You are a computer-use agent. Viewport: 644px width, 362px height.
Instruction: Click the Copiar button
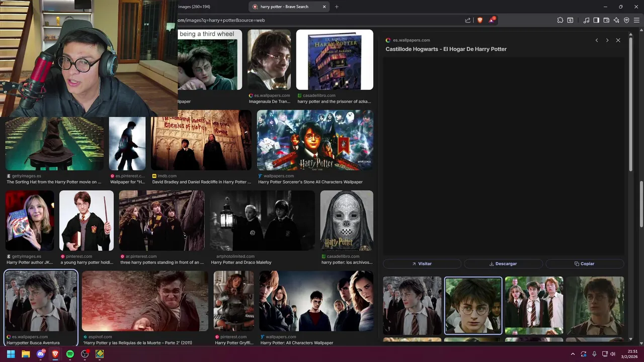(x=585, y=263)
